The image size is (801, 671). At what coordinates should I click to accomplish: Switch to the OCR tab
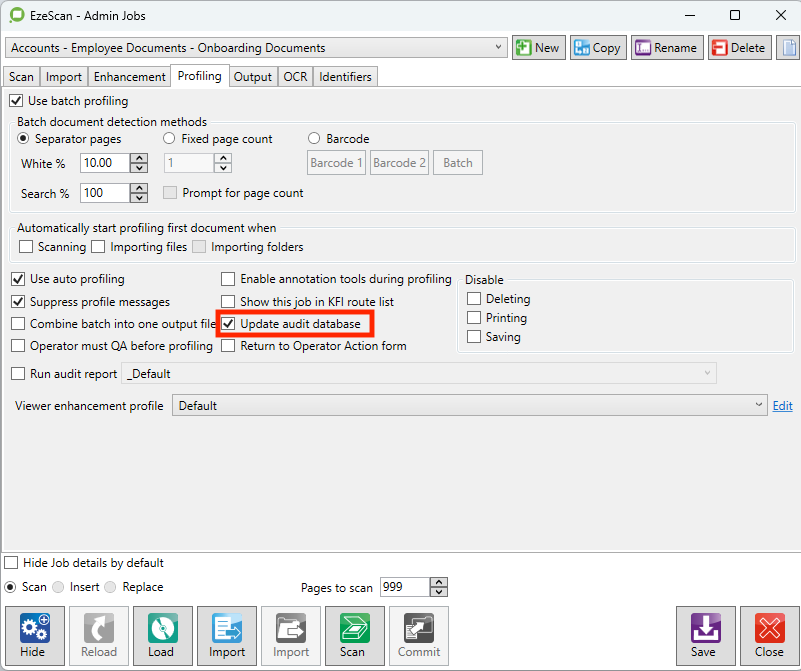pyautogui.click(x=295, y=77)
